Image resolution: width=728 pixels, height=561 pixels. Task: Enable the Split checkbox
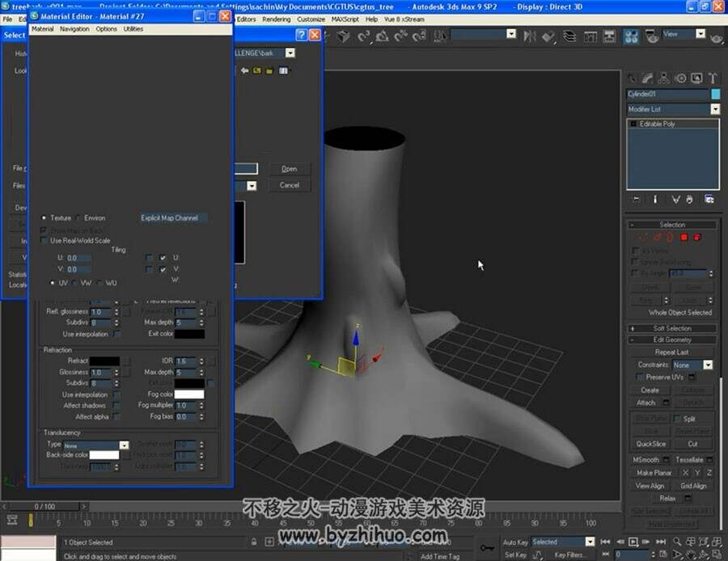click(x=677, y=419)
